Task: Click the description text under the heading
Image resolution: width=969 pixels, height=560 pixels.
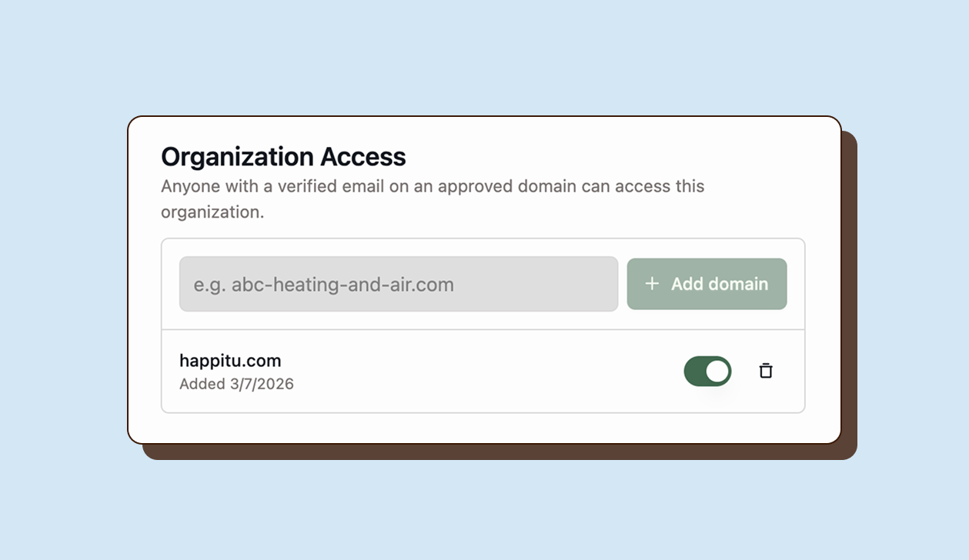Action: click(431, 198)
